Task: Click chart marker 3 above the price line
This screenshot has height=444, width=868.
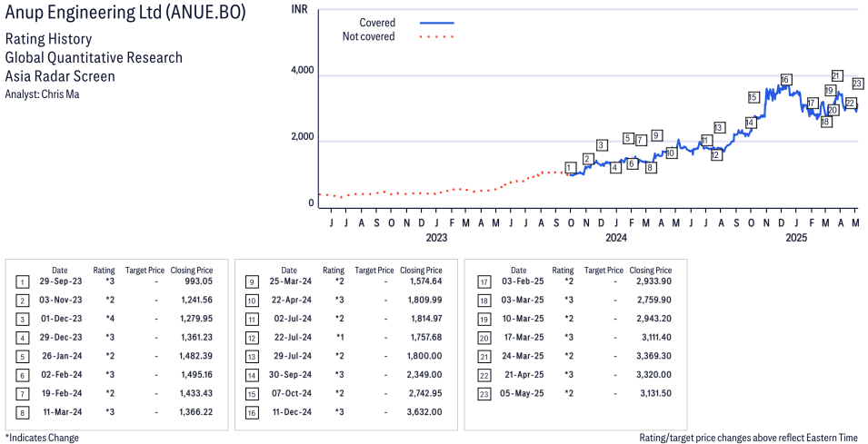Action: coord(603,145)
